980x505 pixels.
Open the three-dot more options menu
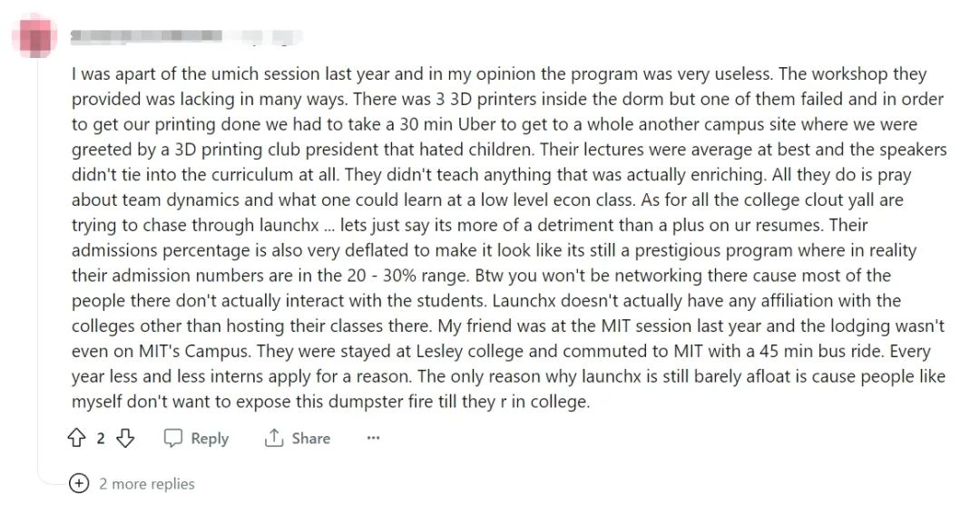point(373,438)
